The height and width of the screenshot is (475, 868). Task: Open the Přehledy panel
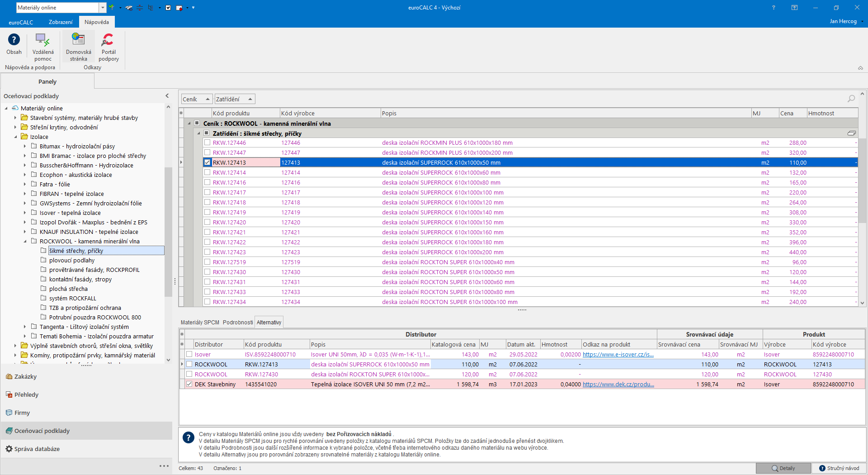86,394
